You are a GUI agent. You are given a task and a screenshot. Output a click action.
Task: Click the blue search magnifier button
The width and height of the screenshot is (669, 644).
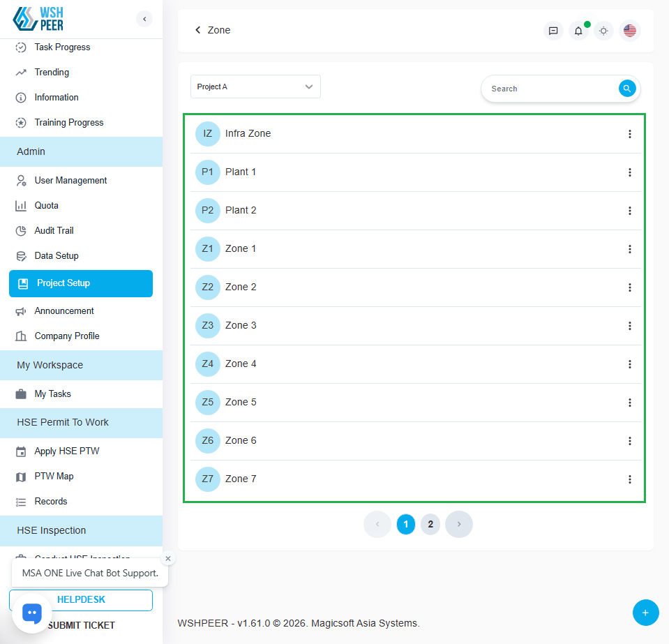(x=627, y=89)
